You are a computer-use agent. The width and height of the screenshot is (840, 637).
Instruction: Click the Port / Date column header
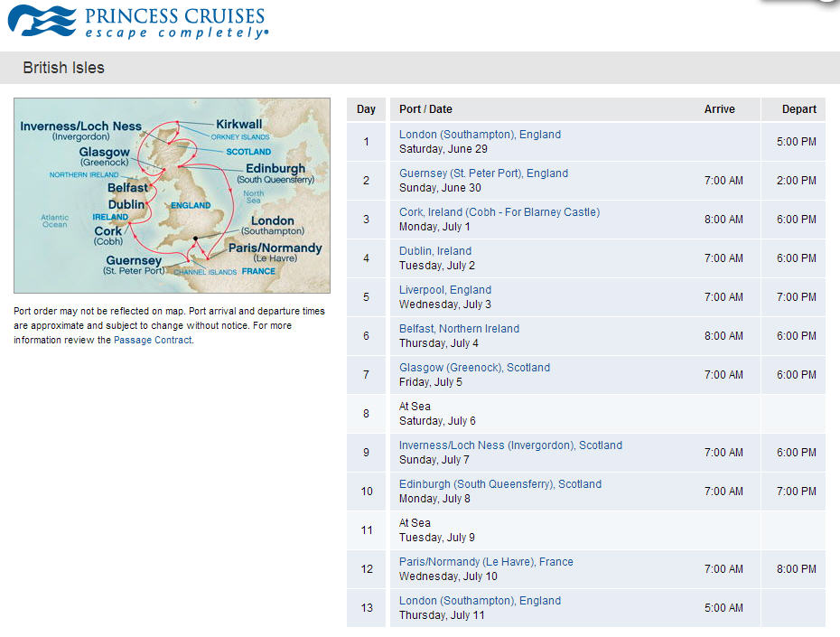(425, 109)
